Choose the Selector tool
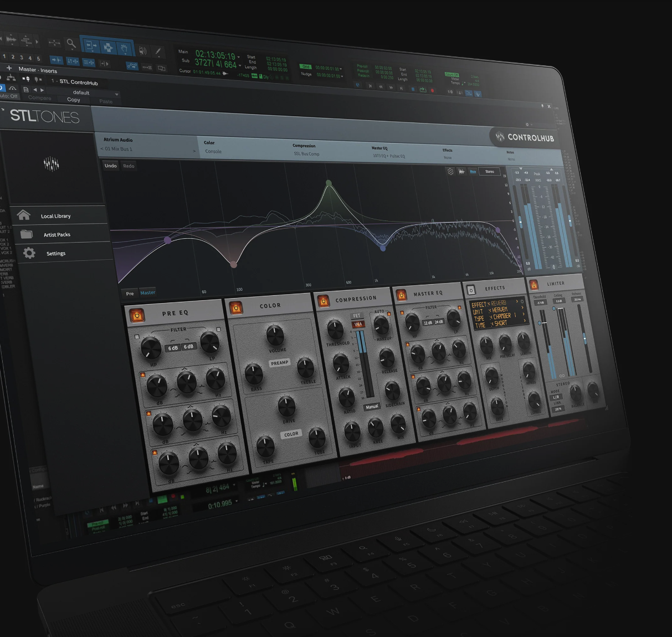The image size is (672, 637). (108, 48)
